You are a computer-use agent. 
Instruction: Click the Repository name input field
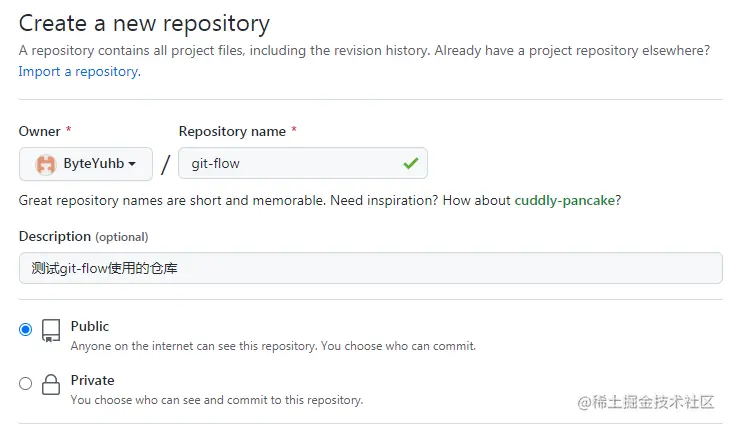tap(290, 164)
